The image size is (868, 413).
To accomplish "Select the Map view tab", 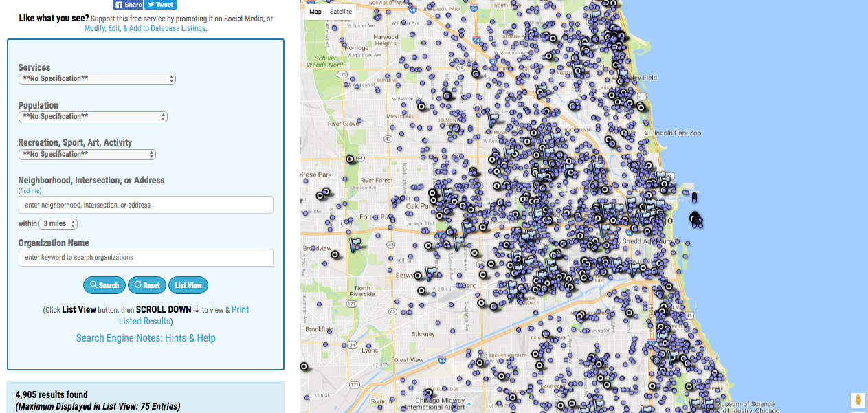I will click(x=315, y=12).
